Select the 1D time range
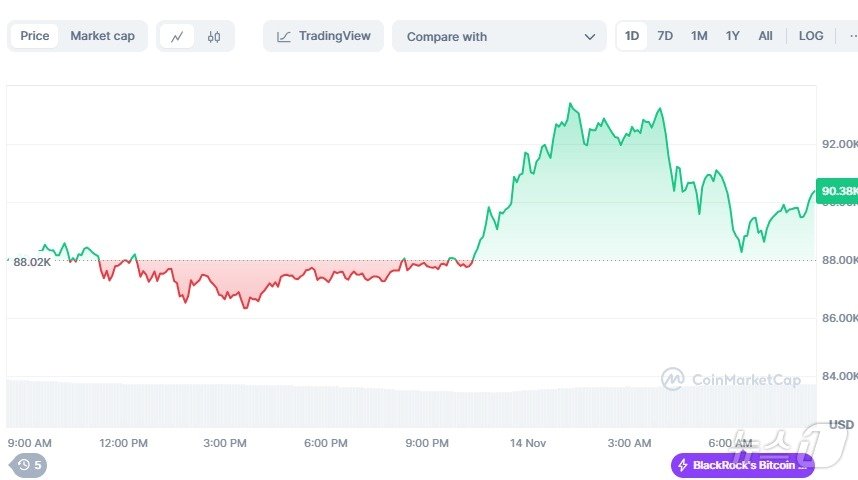This screenshot has width=858, height=480. click(x=632, y=36)
